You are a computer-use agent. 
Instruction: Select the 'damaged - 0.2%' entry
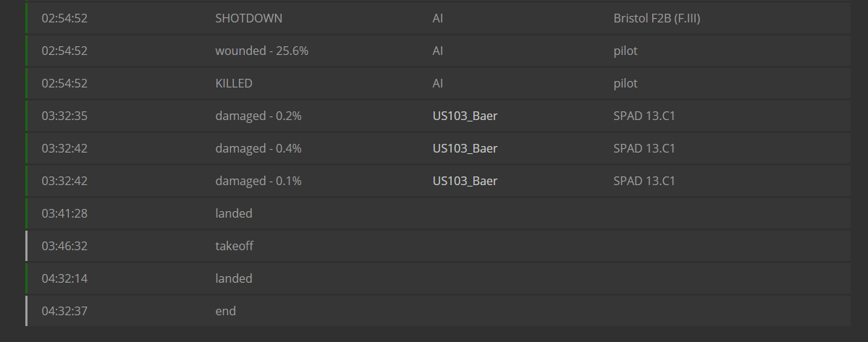[x=258, y=116]
